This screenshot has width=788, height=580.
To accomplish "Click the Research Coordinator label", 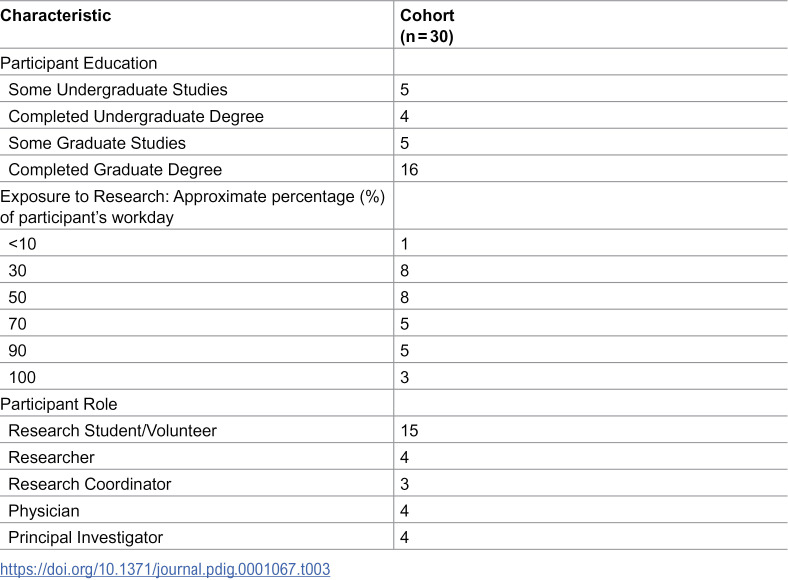I will coord(90,484).
